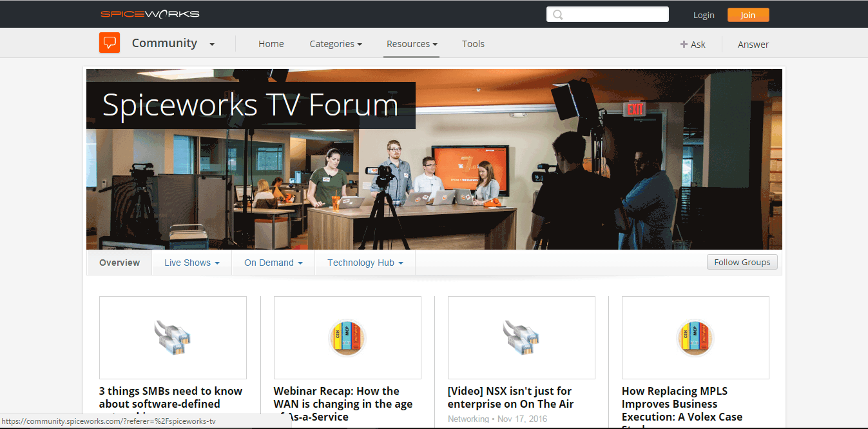Click the Nov 17, 2016 date text
The width and height of the screenshot is (868, 429).
[x=523, y=419]
